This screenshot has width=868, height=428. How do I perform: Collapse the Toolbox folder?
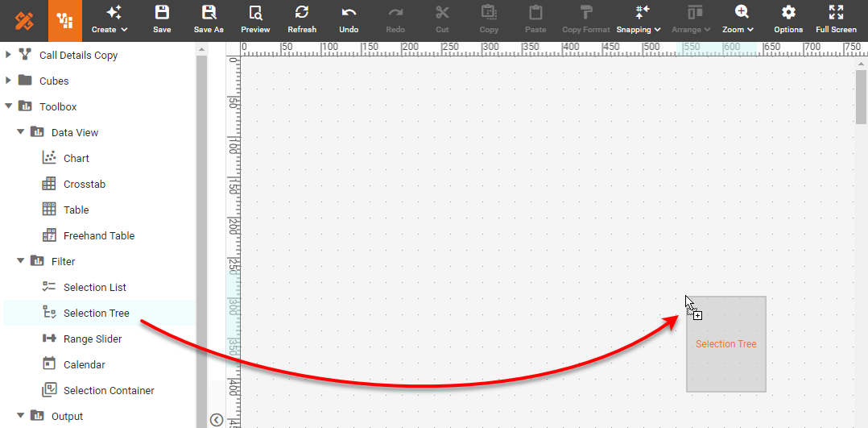pyautogui.click(x=8, y=106)
